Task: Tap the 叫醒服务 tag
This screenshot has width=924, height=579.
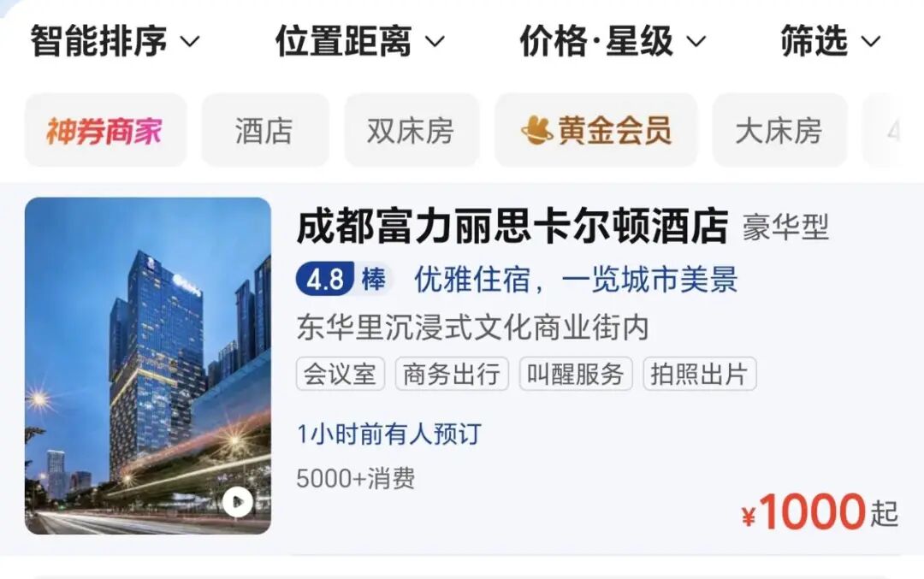Action: click(576, 374)
